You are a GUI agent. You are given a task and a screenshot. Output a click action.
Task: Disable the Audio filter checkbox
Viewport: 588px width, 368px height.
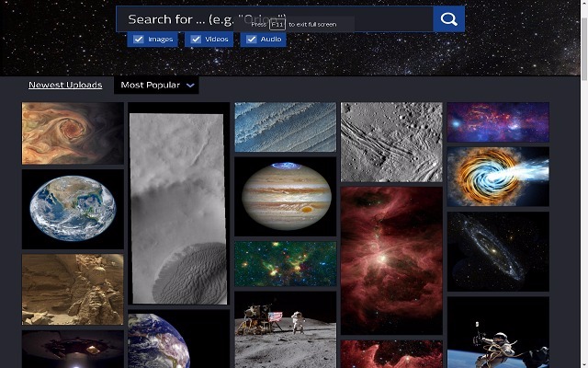coord(251,40)
